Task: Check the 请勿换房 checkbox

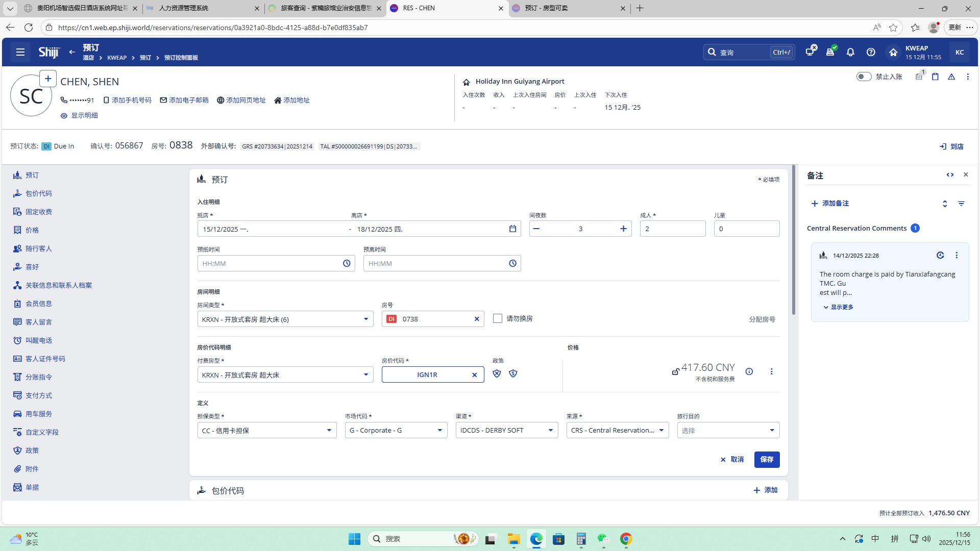Action: coord(498,318)
